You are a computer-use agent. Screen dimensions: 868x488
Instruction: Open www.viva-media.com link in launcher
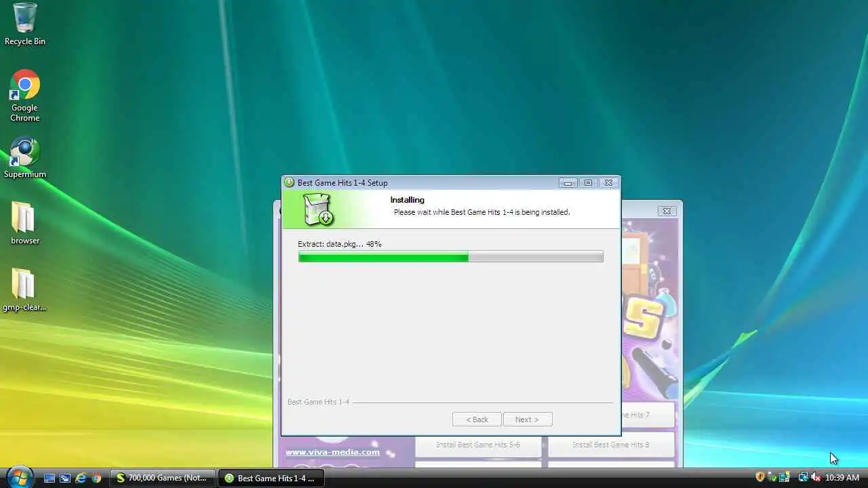pyautogui.click(x=332, y=452)
